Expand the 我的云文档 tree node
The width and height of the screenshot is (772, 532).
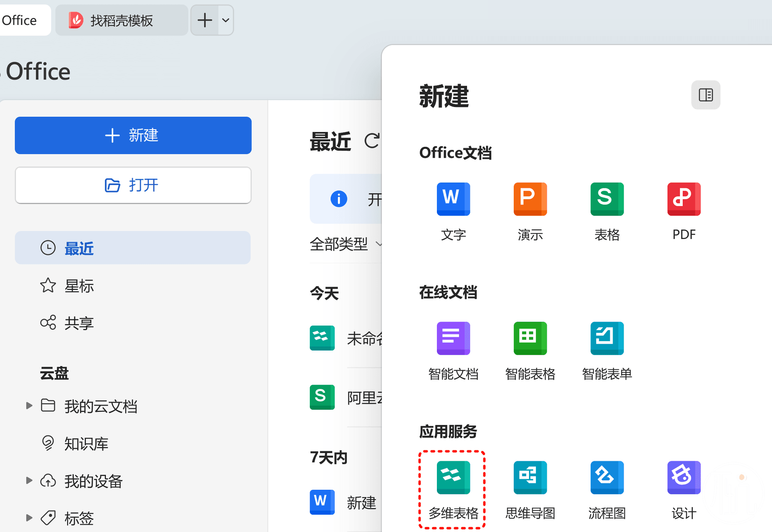[29, 406]
